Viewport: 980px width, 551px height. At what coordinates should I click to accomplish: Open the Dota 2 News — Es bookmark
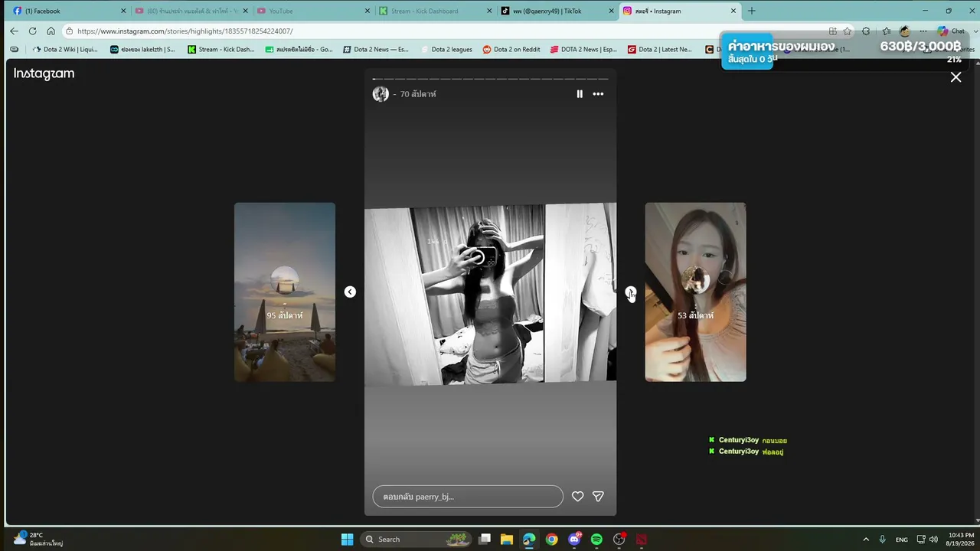pyautogui.click(x=376, y=50)
